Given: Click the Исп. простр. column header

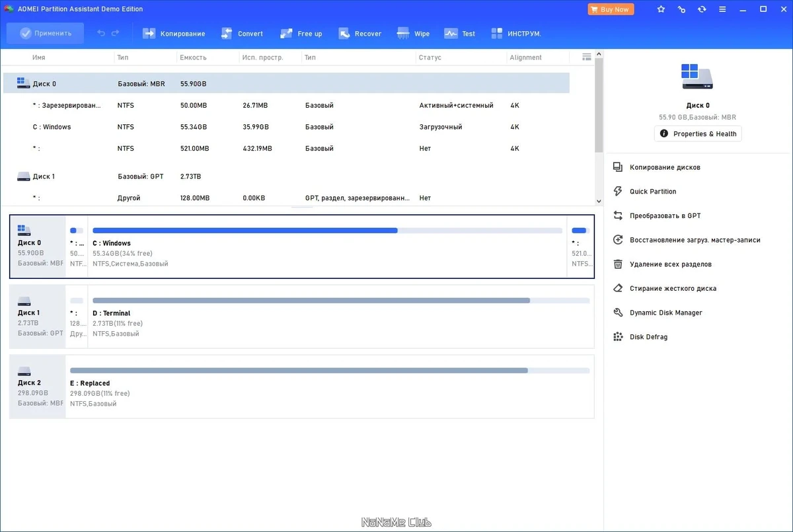Looking at the screenshot, I should [262, 57].
